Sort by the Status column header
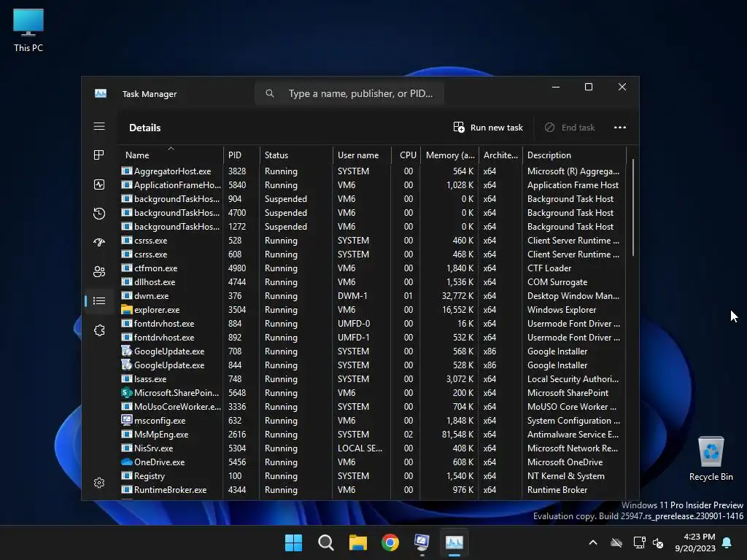 (296, 155)
